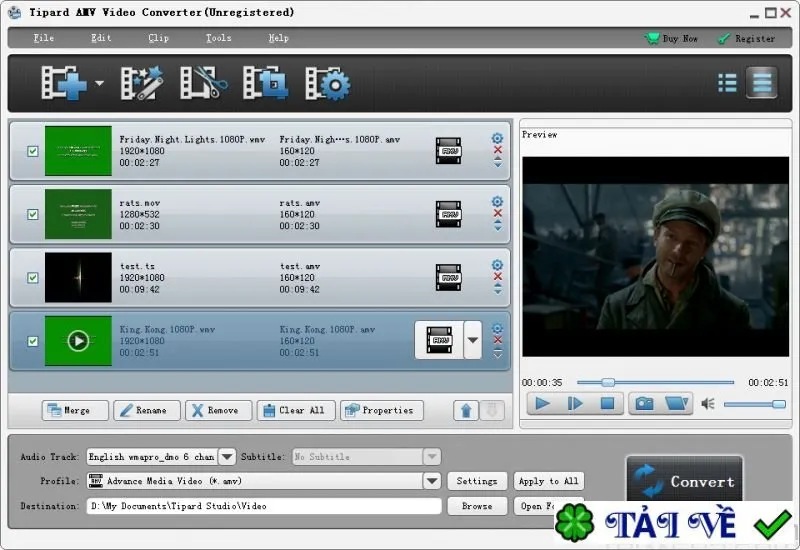The width and height of the screenshot is (800, 550).
Task: Move selected file down in list
Action: (492, 410)
